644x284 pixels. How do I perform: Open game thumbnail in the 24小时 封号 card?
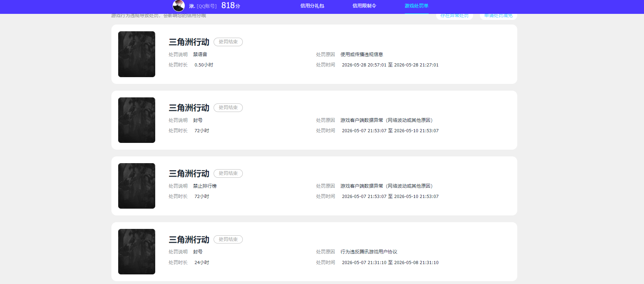pyautogui.click(x=137, y=252)
